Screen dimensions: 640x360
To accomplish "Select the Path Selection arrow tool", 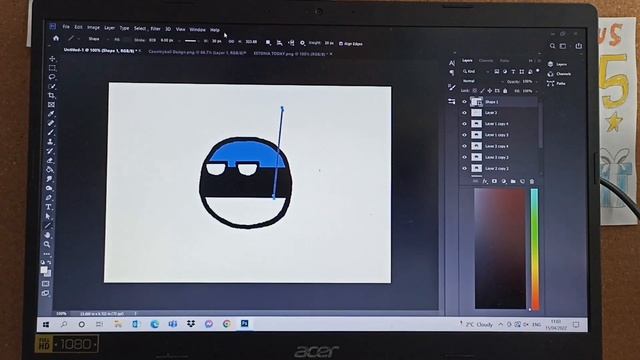I will tap(48, 216).
